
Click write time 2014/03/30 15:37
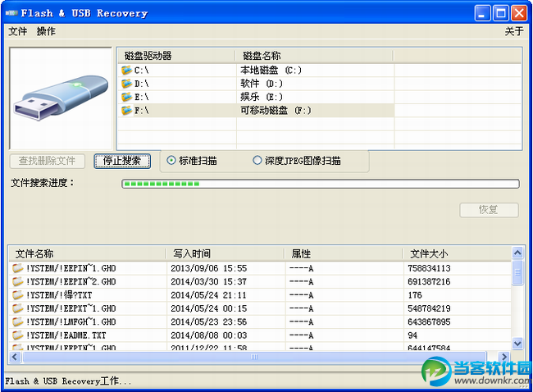pyautogui.click(x=209, y=281)
